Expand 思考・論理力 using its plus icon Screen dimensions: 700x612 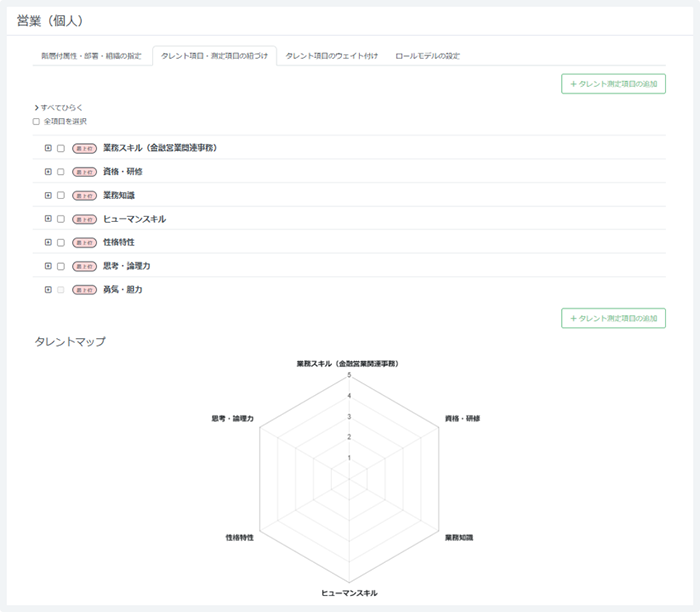[x=48, y=266]
